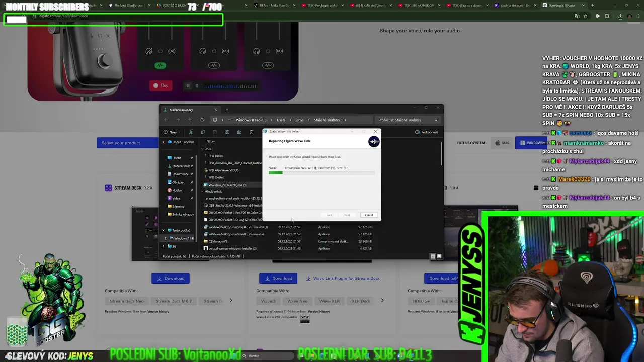Screen dimensions: 644x362
Task: Click the Stream Deck product icon on webpage
Action: click(x=108, y=188)
